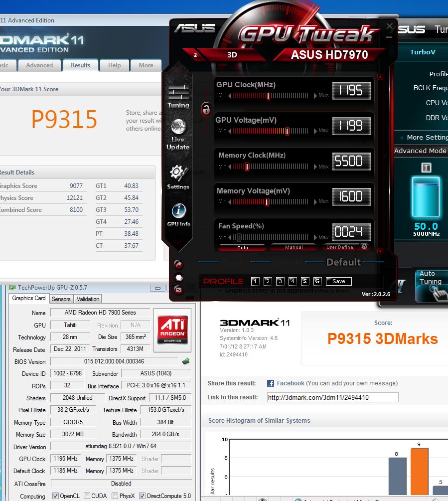
Task: Save the current GPU Tweak profile
Action: pyautogui.click(x=339, y=281)
